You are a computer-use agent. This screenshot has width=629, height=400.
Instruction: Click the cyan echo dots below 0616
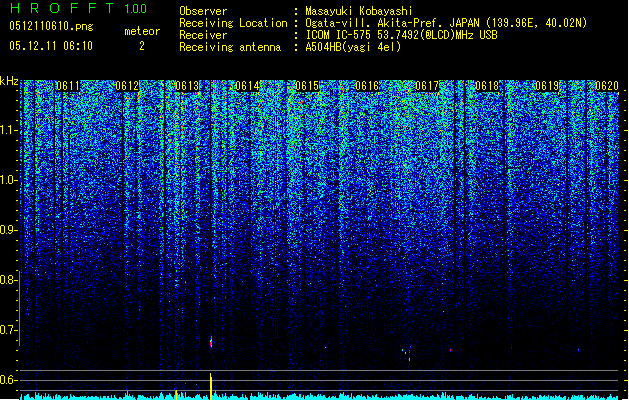coord(407,353)
